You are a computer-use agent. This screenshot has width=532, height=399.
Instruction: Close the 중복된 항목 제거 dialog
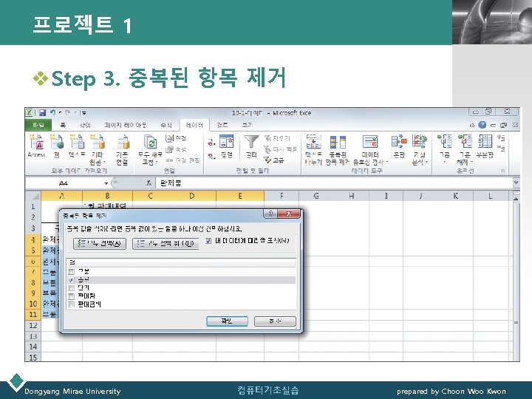(x=289, y=214)
